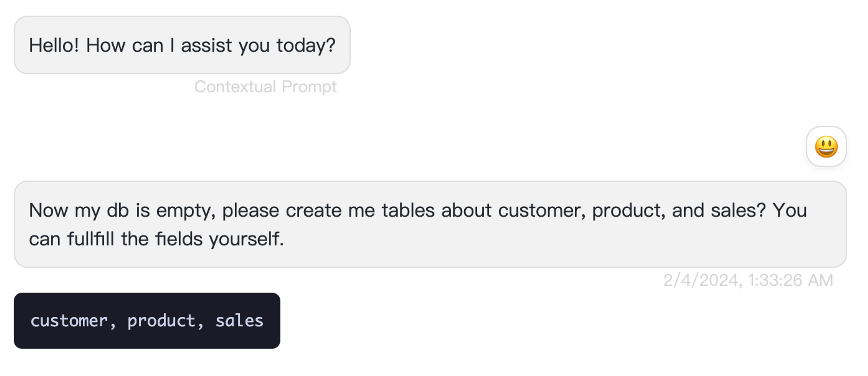This screenshot has height=376, width=868.
Task: Click the Contextual Prompt label
Action: 265,87
